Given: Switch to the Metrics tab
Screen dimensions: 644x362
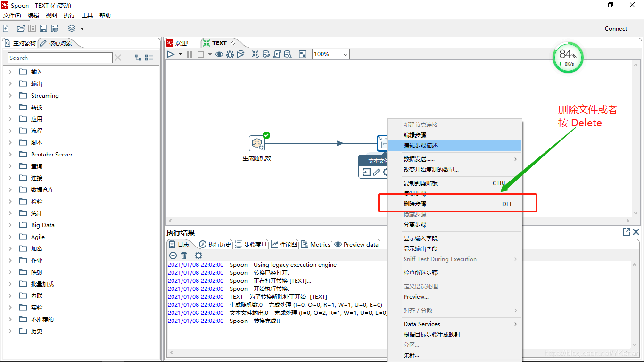Looking at the screenshot, I should click(316, 244).
